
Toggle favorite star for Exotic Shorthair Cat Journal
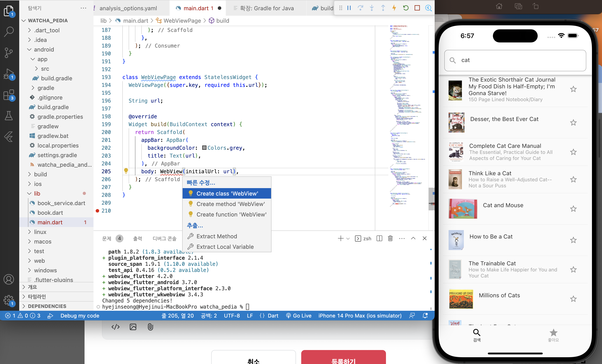pos(573,89)
